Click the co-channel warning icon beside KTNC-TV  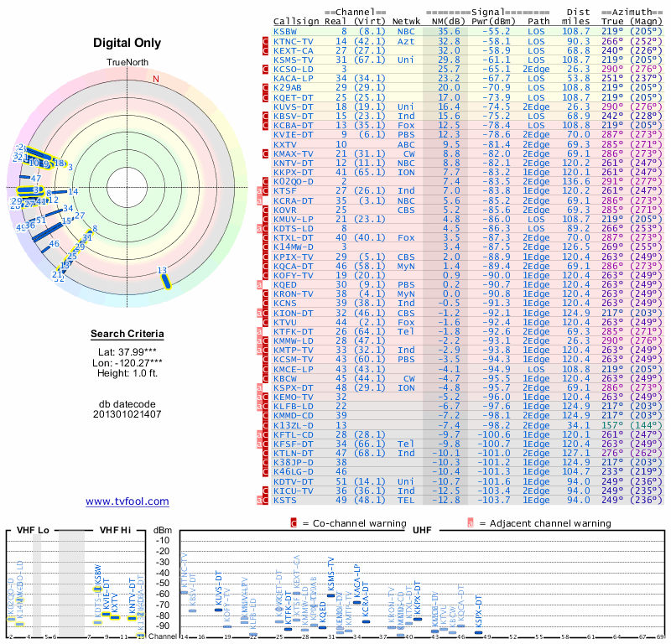(267, 40)
